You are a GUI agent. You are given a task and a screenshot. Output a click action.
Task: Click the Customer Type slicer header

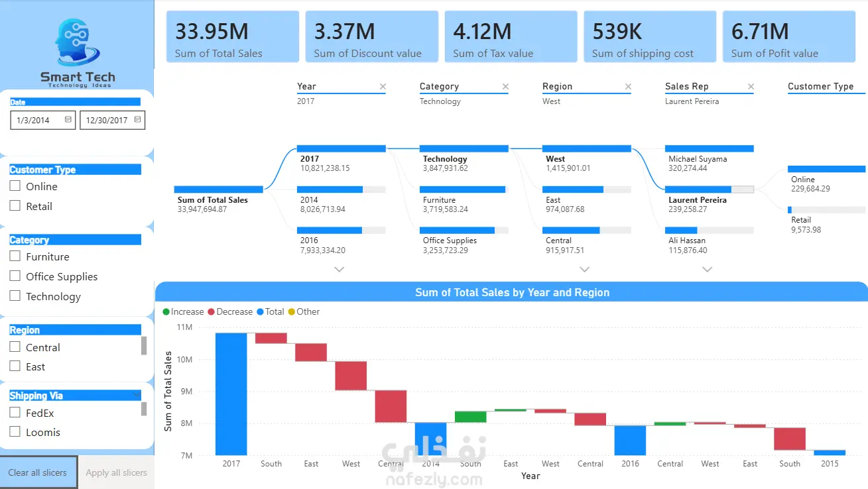click(75, 170)
